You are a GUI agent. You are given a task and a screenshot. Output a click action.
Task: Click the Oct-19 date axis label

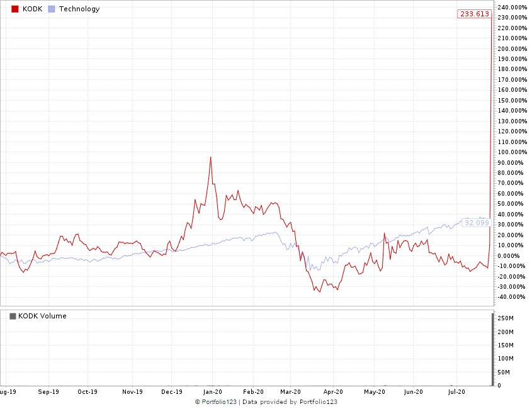(x=88, y=392)
